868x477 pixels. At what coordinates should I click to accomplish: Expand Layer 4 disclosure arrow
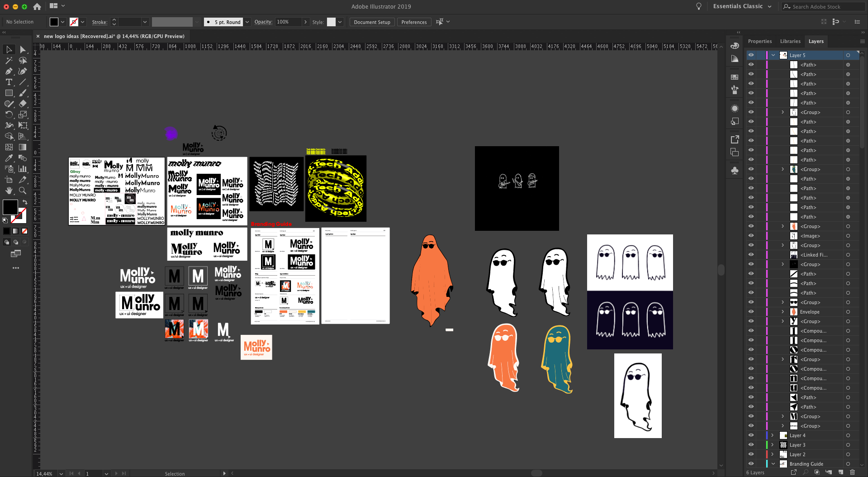(x=773, y=435)
